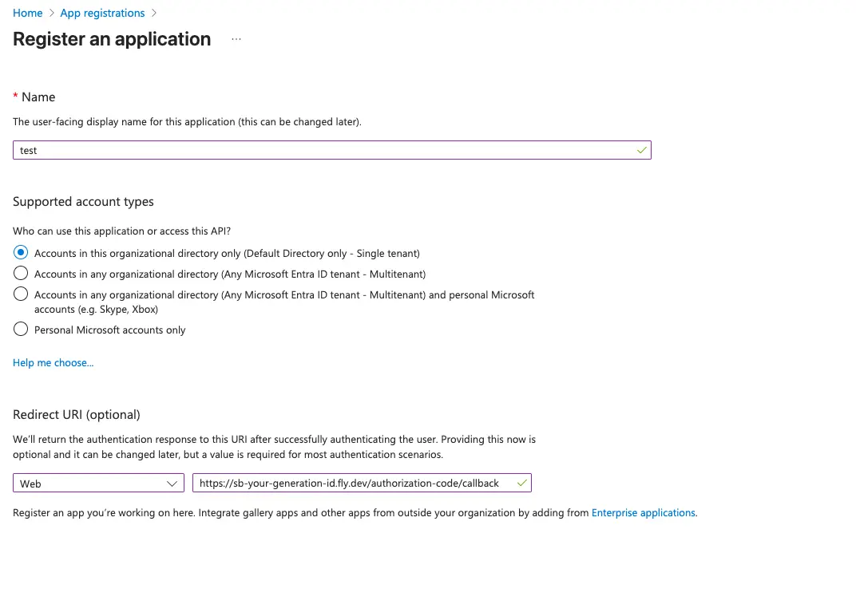Focus the application Name text field
This screenshot has height=616, width=856.
pyautogui.click(x=319, y=150)
